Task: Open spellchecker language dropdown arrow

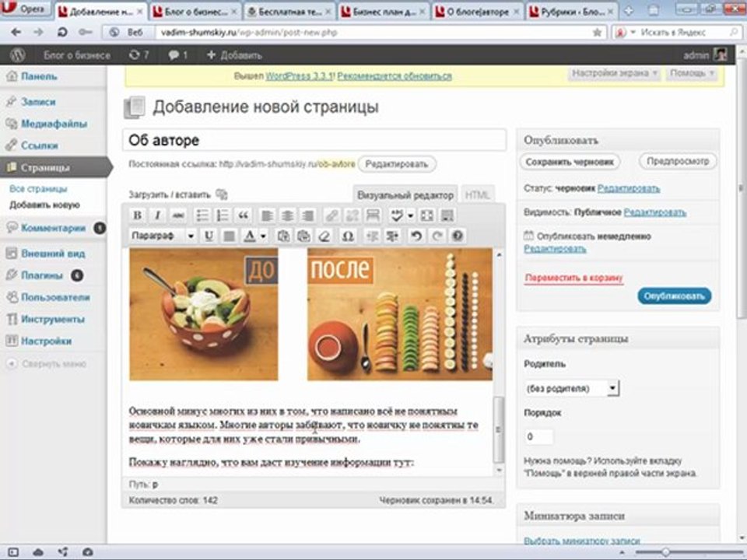Action: click(410, 215)
